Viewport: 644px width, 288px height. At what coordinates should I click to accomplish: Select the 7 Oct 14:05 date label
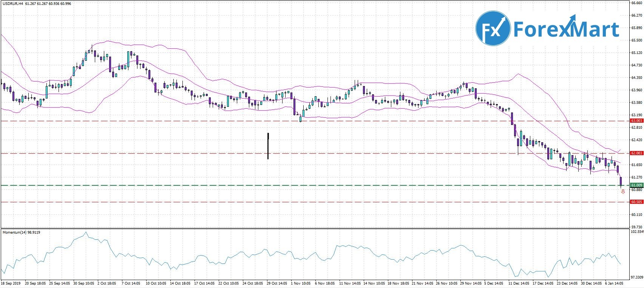coord(130,283)
